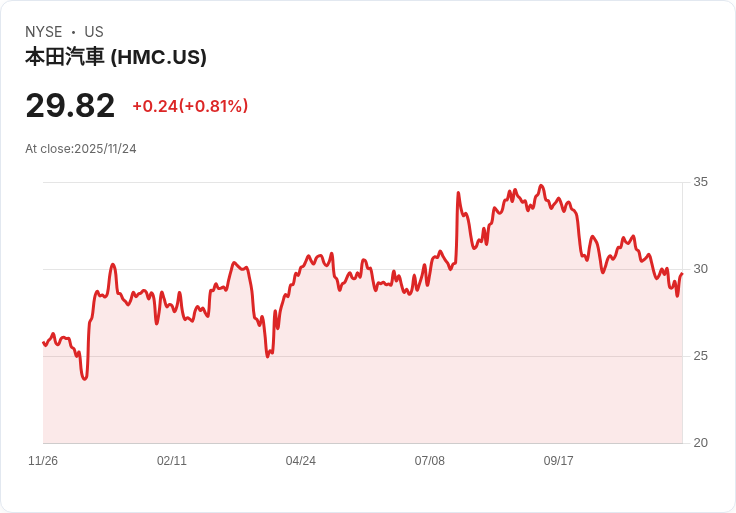Screen dimensions: 736x513
Task: Click the NYSE exchange label
Action: click(x=43, y=32)
